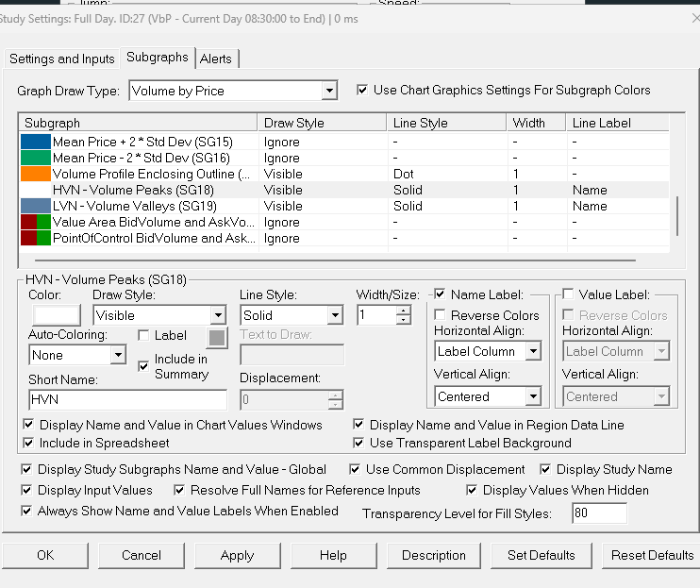
Task: Open the Alerts tab
Action: (x=216, y=59)
